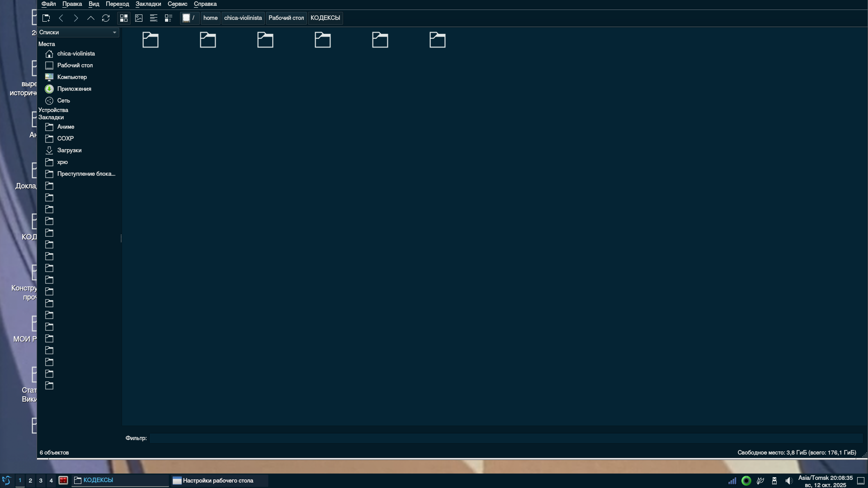Click the chica-violinista path button
The image size is (868, 488).
243,18
